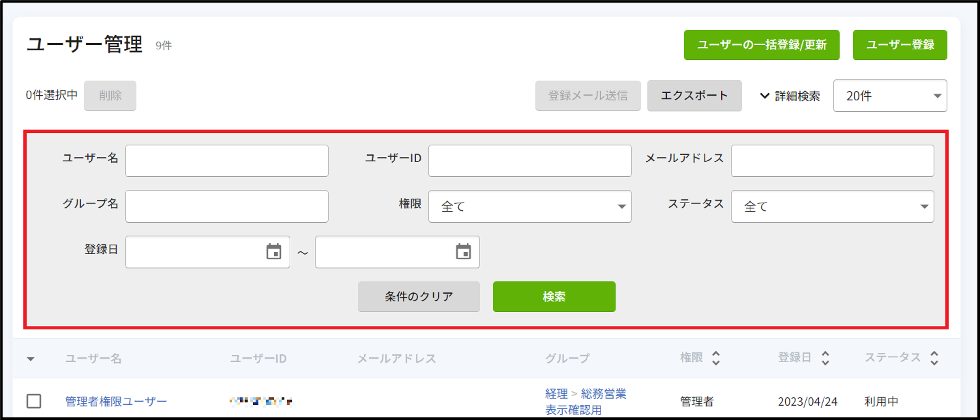The image size is (980, 420).
Task: Click into the メールアドレス search field
Action: 832,161
